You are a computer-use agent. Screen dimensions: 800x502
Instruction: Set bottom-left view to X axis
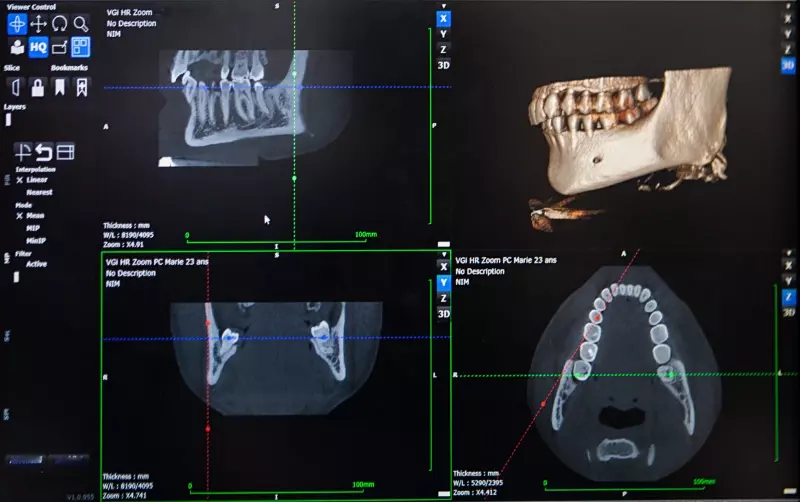click(444, 266)
